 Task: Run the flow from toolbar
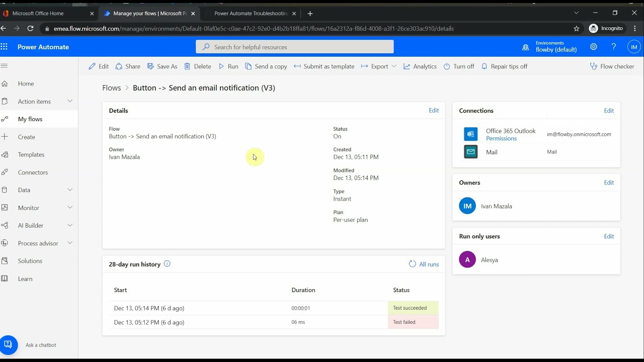click(228, 66)
